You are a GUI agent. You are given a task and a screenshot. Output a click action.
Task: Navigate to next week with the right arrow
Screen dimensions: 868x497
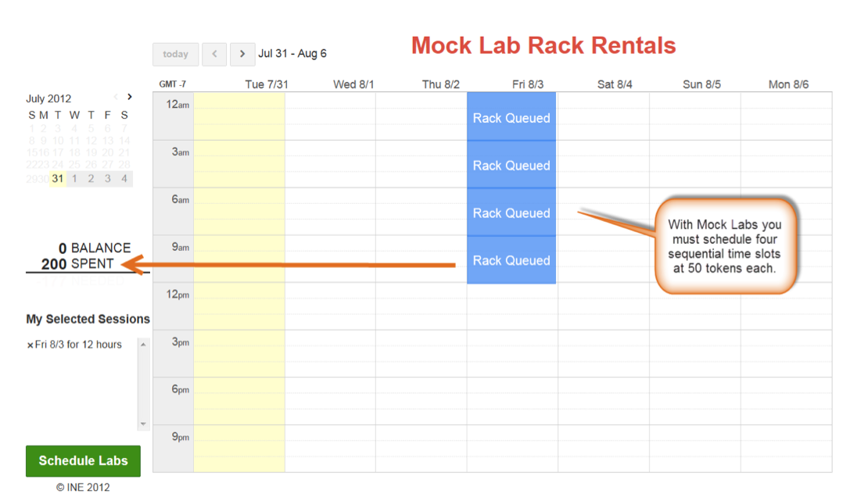coord(242,54)
